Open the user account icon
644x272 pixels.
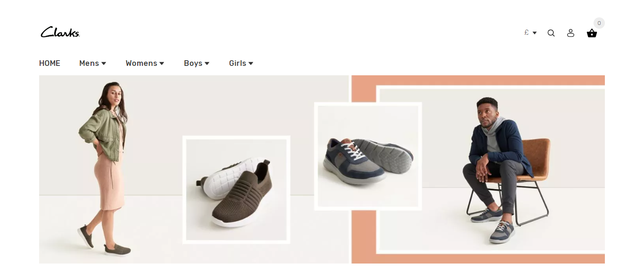point(570,33)
